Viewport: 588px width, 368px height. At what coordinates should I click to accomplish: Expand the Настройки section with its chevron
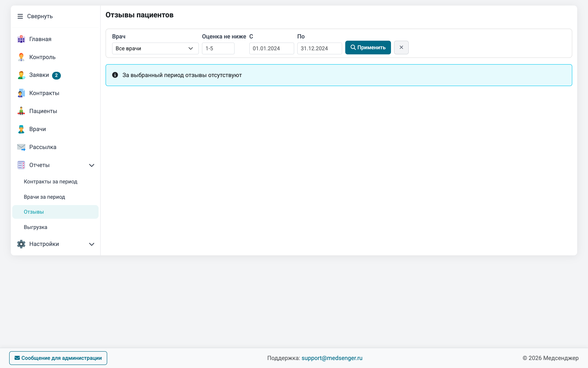pyautogui.click(x=92, y=244)
